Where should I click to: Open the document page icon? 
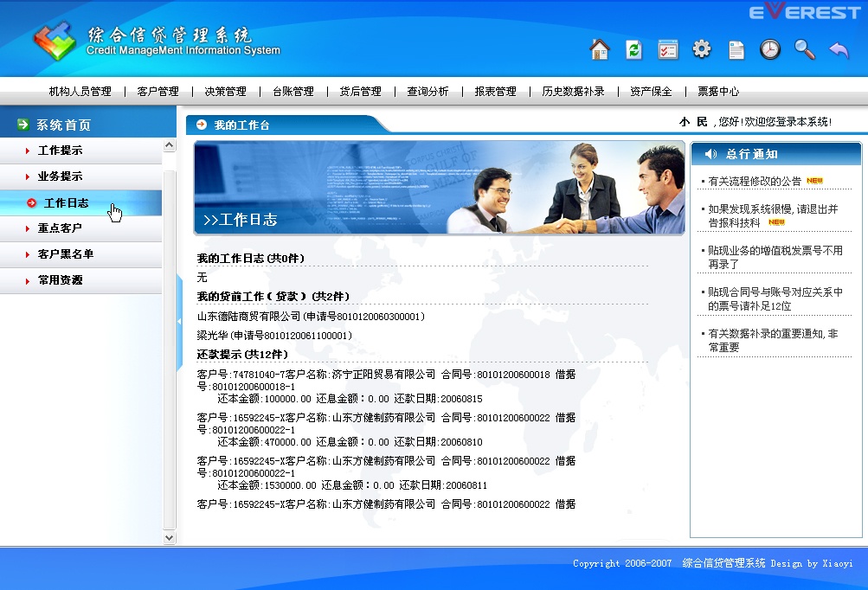click(x=736, y=50)
